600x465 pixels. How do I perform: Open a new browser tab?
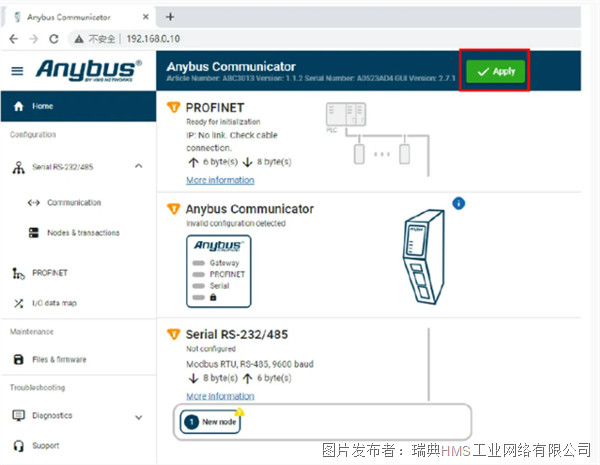pyautogui.click(x=170, y=17)
